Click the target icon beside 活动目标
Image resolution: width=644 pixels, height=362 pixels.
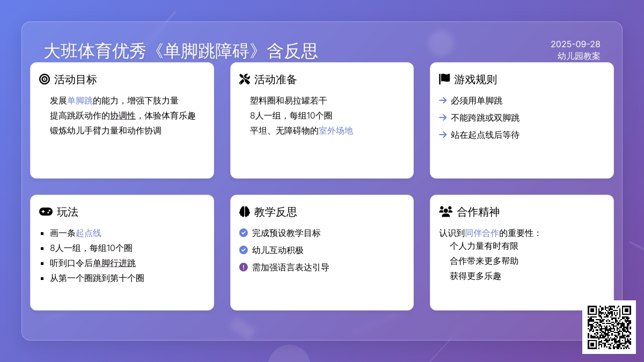pyautogui.click(x=45, y=79)
